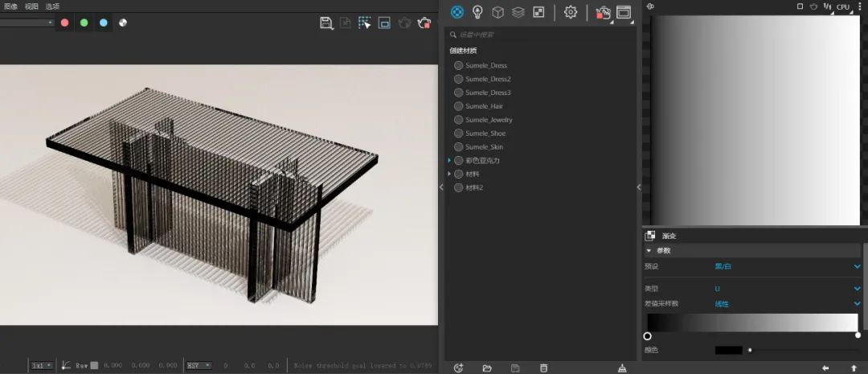Screen dimensions: 868x374
Task: Show the frame buffer window icon
Action: 624,12
